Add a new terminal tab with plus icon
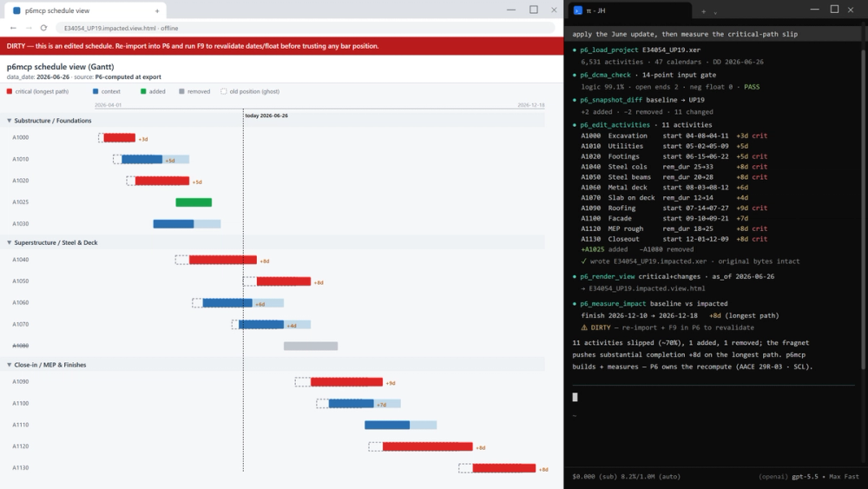This screenshot has height=489, width=868. point(704,11)
